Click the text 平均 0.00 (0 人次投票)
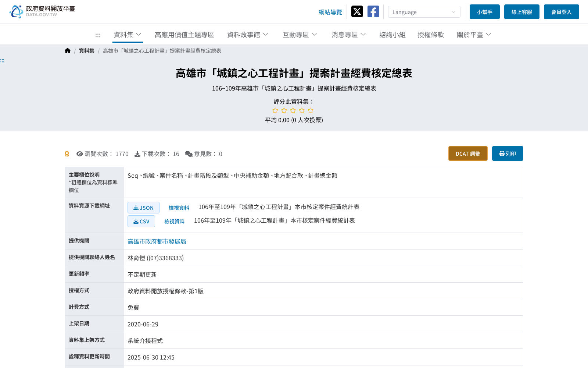588x368 pixels. coord(294,120)
